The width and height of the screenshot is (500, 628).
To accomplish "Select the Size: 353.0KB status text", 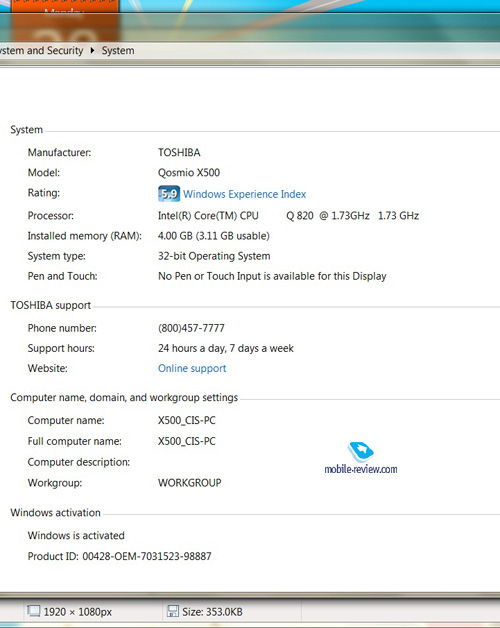I will coord(212,612).
